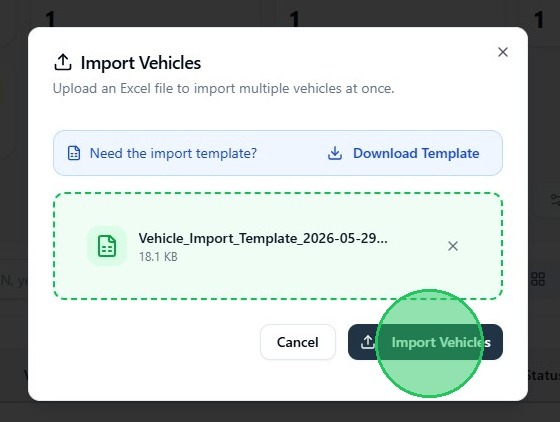Click the Status column header behind dialog
Image resolution: width=560 pixels, height=422 pixels.
[x=544, y=376]
